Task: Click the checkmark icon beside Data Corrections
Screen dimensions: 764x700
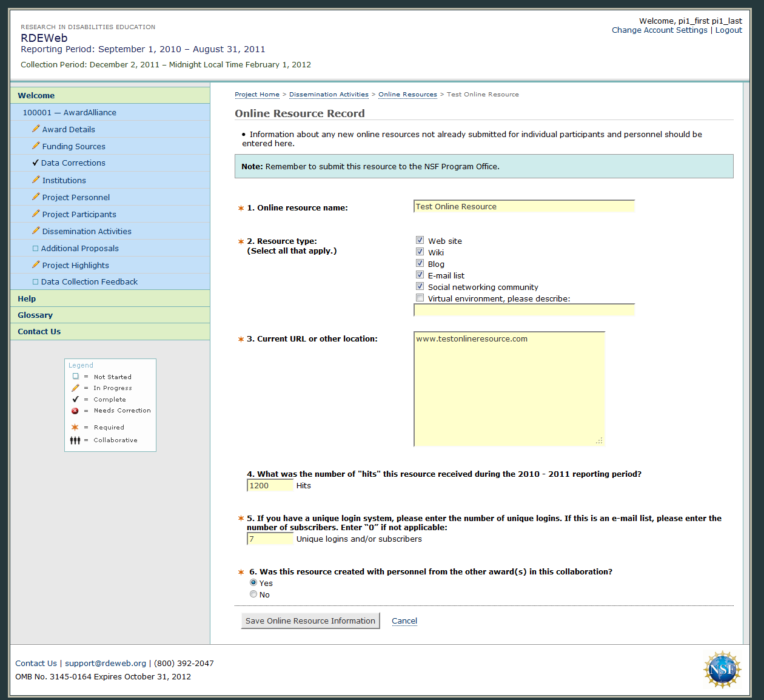Action: pyautogui.click(x=36, y=163)
